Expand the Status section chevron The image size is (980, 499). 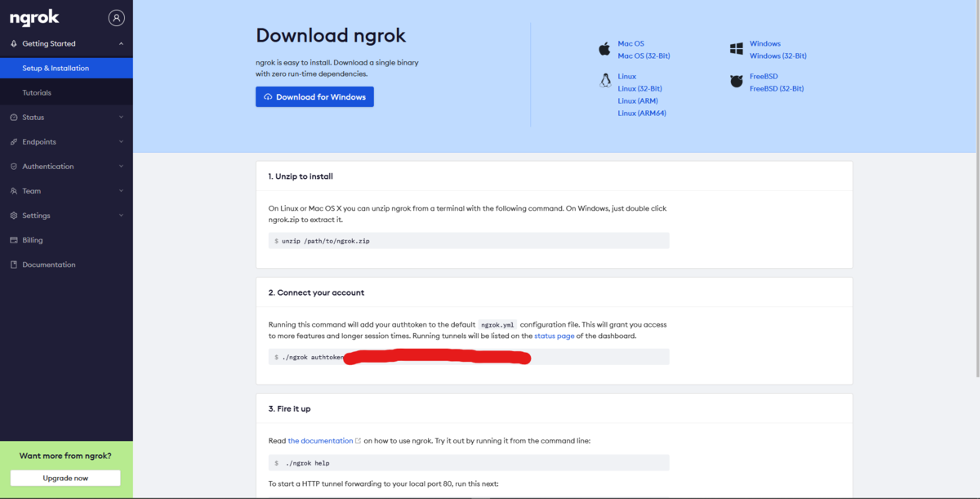click(x=121, y=118)
